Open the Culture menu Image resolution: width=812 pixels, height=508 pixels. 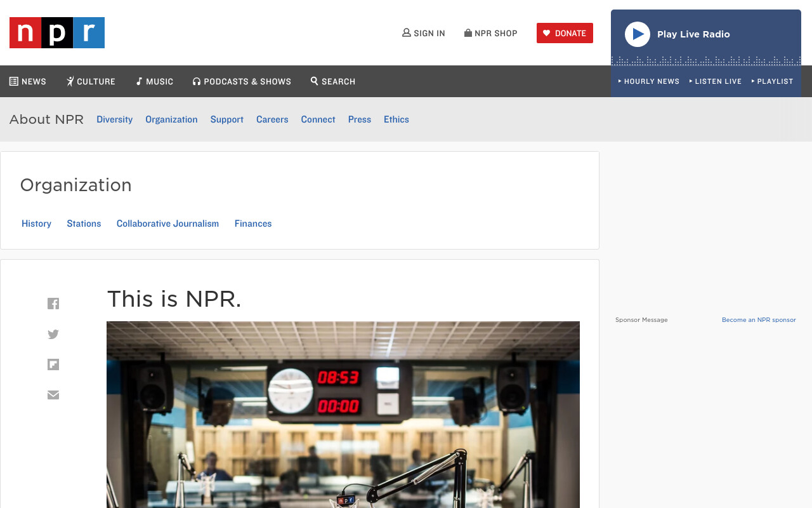91,81
